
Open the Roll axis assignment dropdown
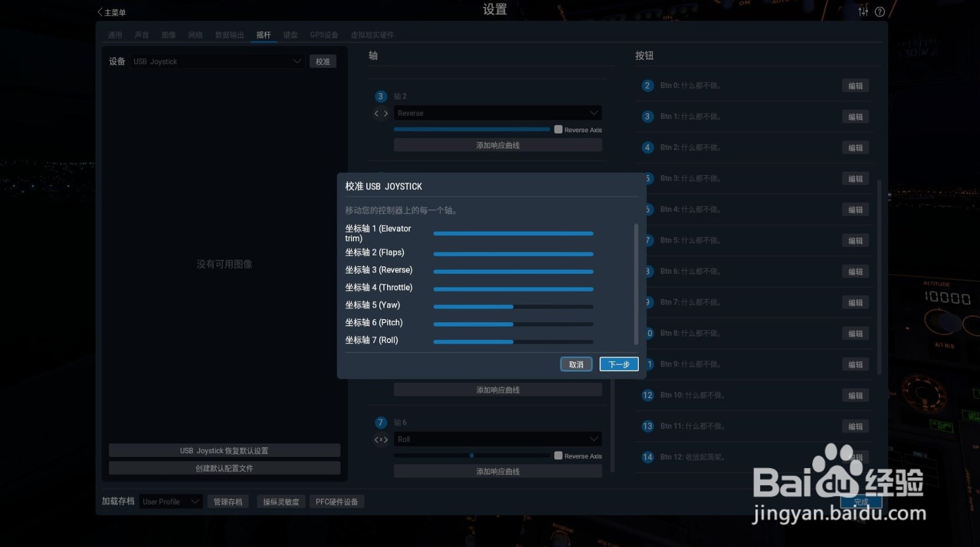tap(497, 439)
